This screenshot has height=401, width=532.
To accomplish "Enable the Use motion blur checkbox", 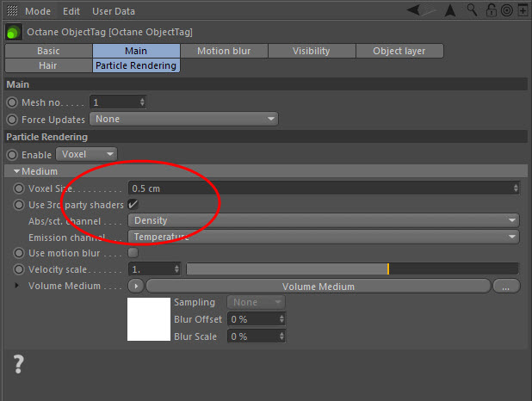I will click(x=133, y=252).
